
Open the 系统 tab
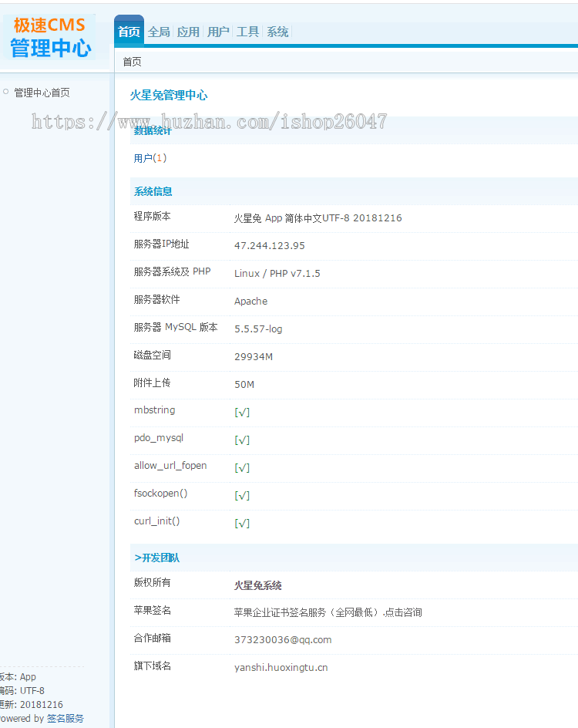277,32
